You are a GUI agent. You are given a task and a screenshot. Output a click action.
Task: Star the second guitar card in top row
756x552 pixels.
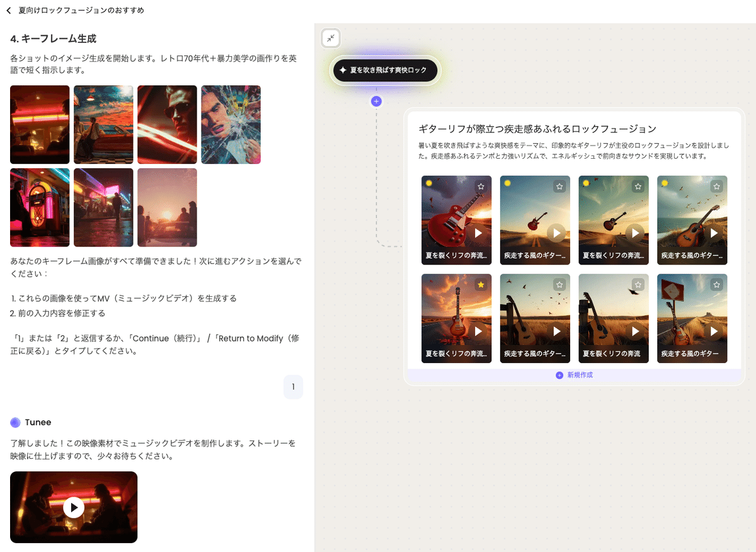(x=559, y=187)
